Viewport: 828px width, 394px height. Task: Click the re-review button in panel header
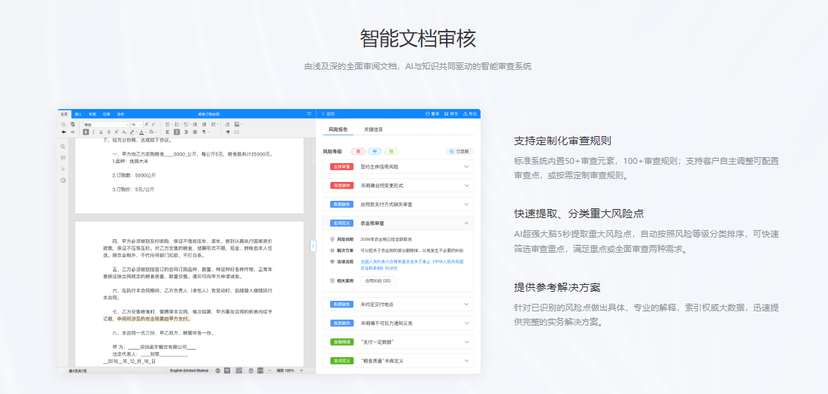click(432, 114)
